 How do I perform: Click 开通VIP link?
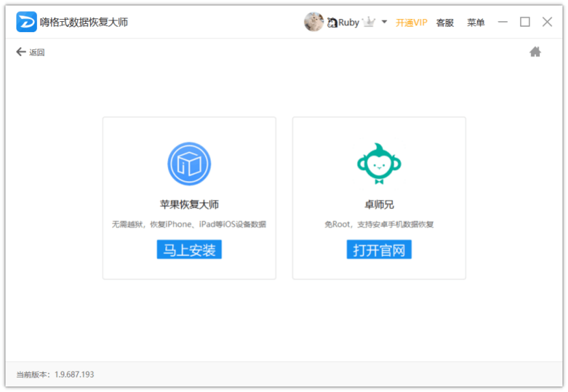click(x=412, y=23)
